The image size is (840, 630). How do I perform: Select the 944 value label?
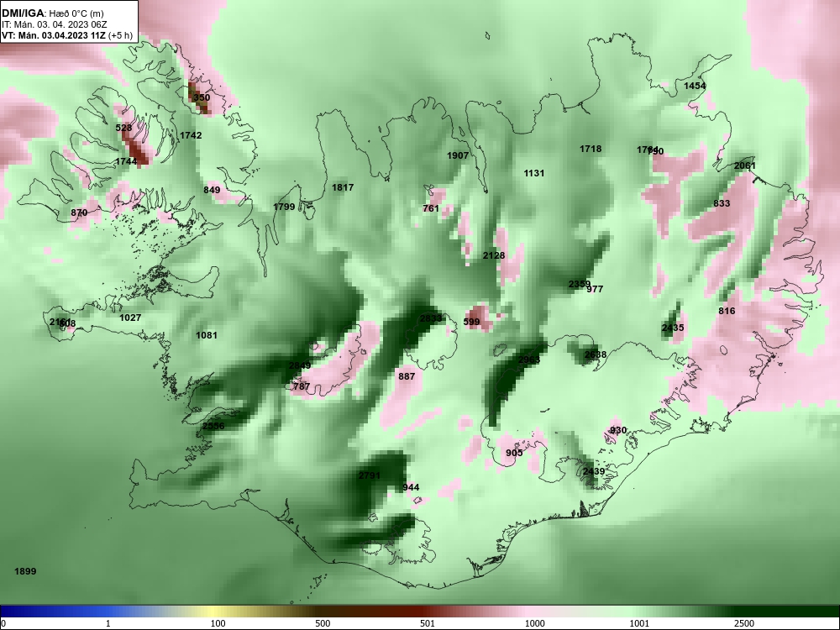[411, 487]
